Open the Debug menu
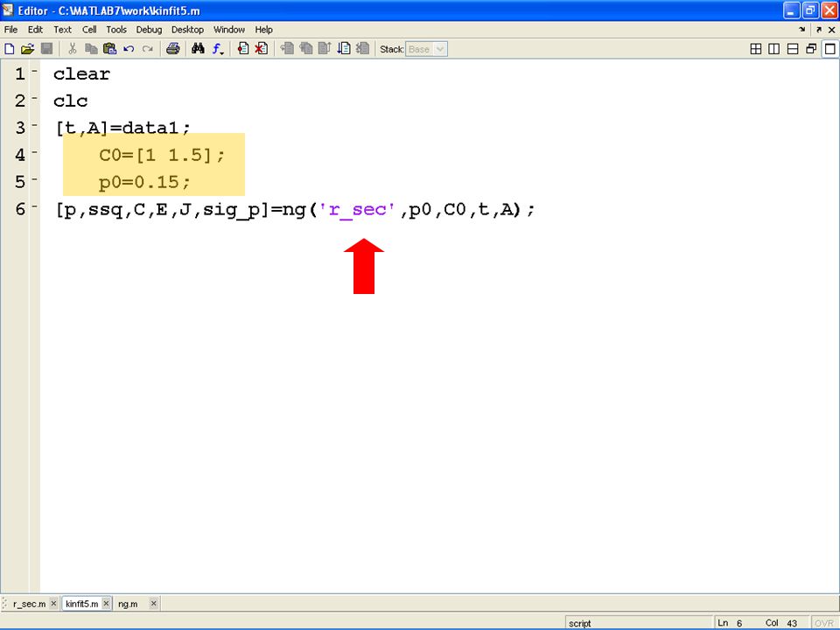The height and width of the screenshot is (630, 840). click(149, 30)
